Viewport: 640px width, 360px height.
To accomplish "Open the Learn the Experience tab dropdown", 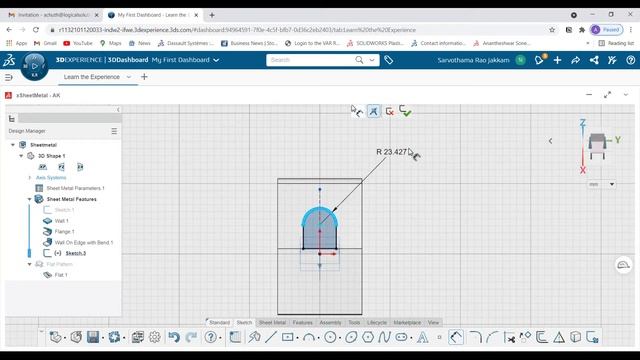I will (129, 77).
